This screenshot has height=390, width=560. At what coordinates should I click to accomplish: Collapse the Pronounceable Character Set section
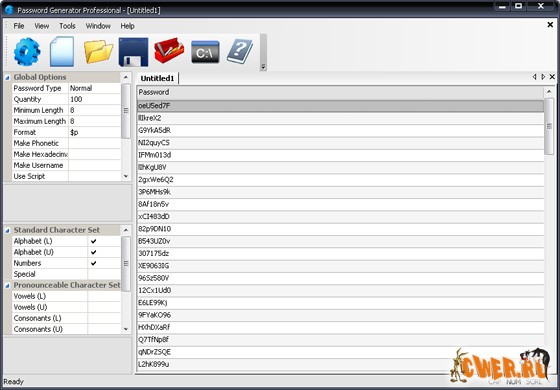[x=8, y=286]
